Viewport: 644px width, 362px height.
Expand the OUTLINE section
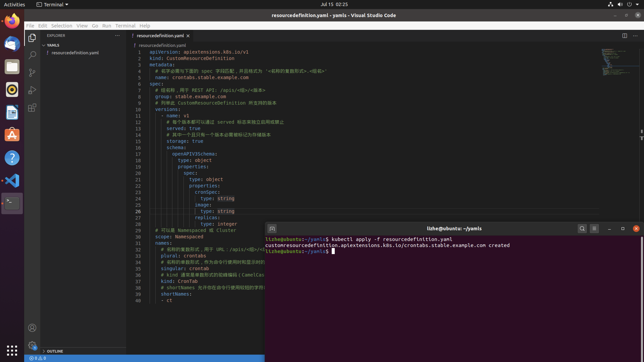[53, 351]
